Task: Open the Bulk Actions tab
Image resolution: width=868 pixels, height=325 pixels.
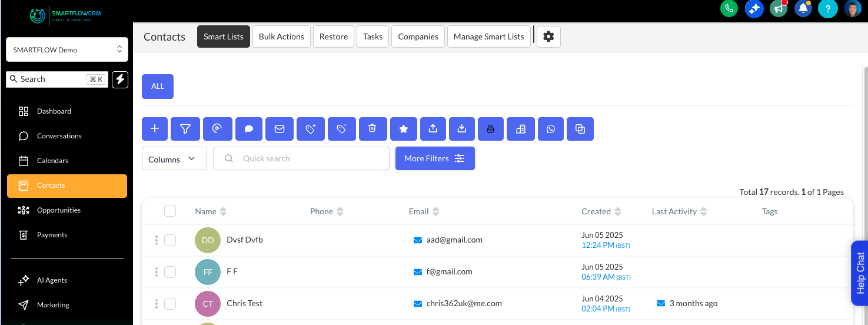Action: point(281,37)
